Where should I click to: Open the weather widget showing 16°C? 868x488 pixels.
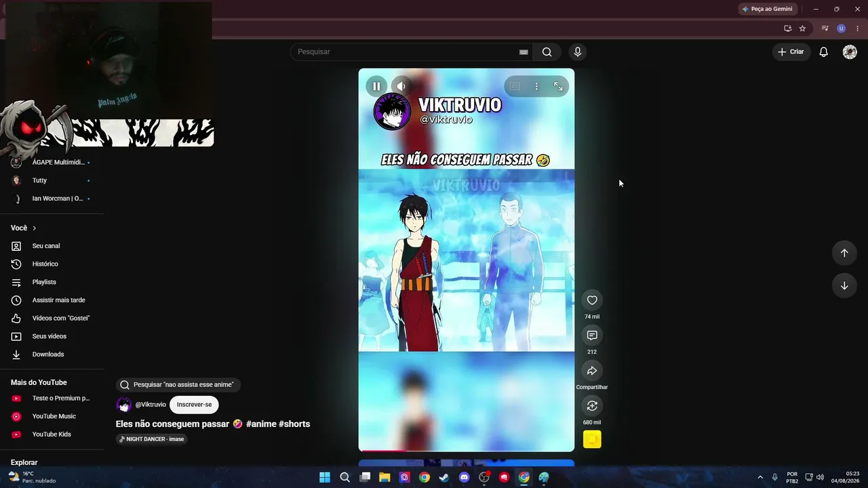[31, 477]
